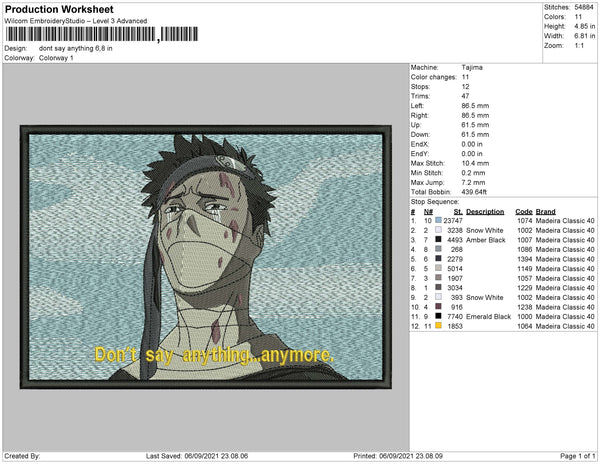Click stitch count 916 in row 10
This screenshot has width=600, height=464.
point(457,307)
